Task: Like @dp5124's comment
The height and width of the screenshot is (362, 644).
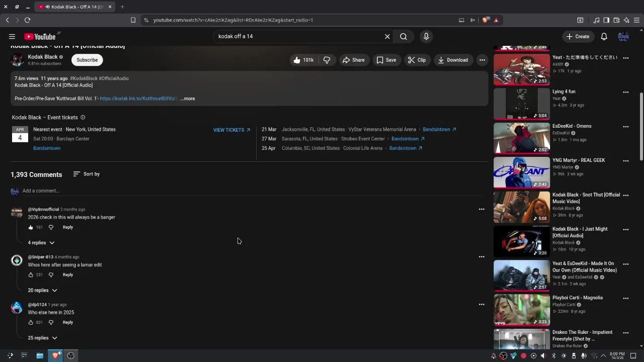Action: (x=31, y=322)
